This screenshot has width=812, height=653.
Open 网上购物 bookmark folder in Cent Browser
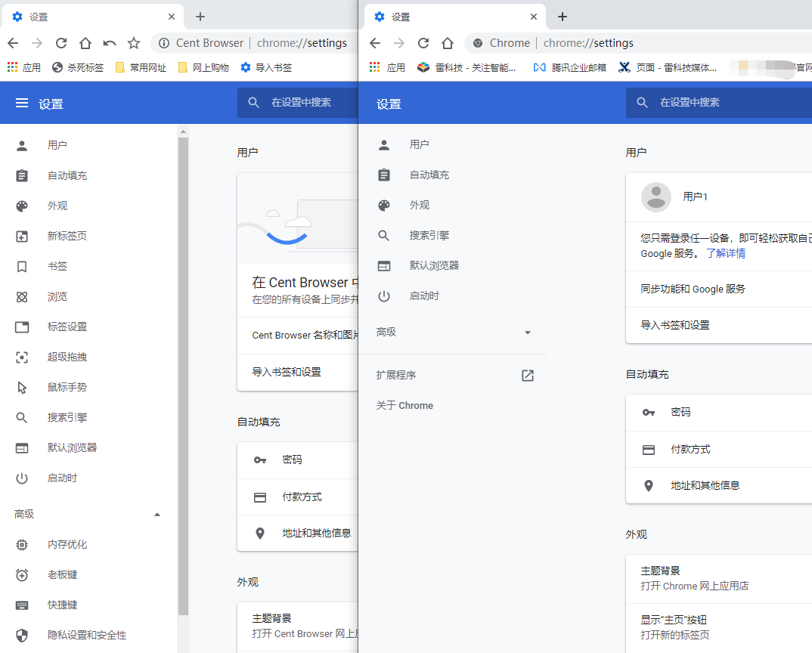[203, 67]
